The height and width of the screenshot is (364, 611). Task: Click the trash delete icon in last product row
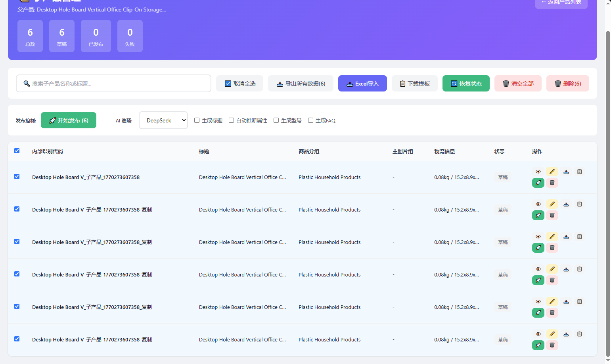coord(552,345)
